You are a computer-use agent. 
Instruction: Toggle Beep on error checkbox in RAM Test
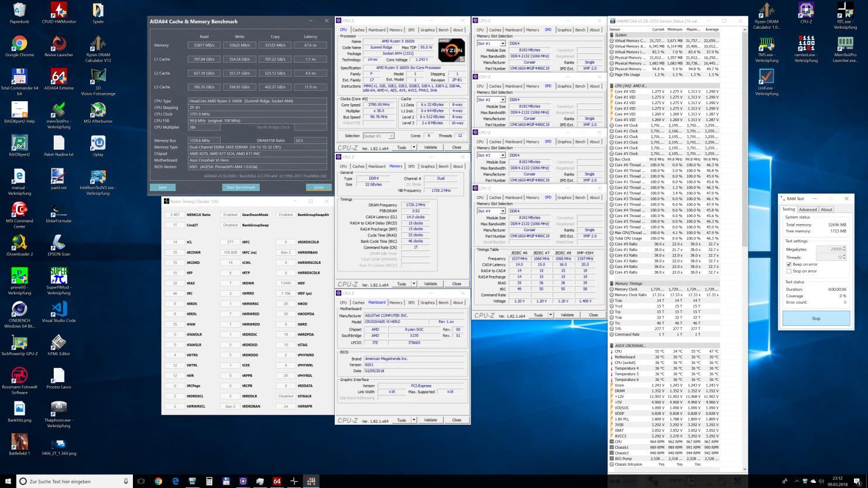789,264
